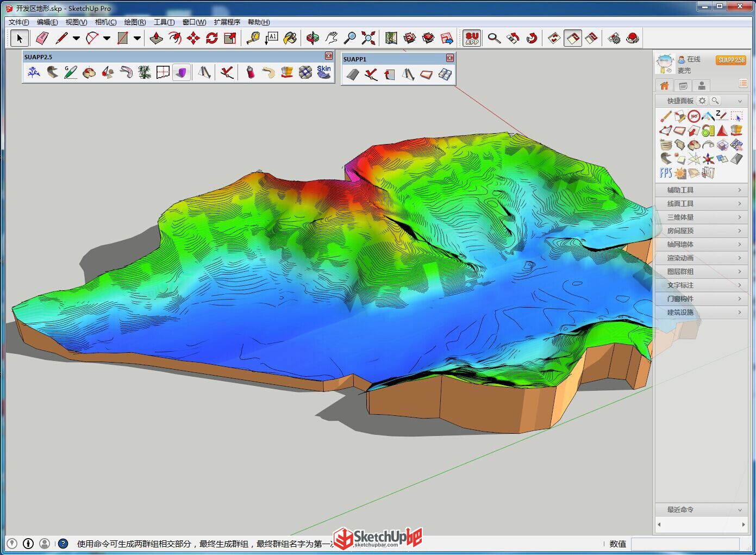Expand the 线面工具 section

pyautogui.click(x=701, y=203)
